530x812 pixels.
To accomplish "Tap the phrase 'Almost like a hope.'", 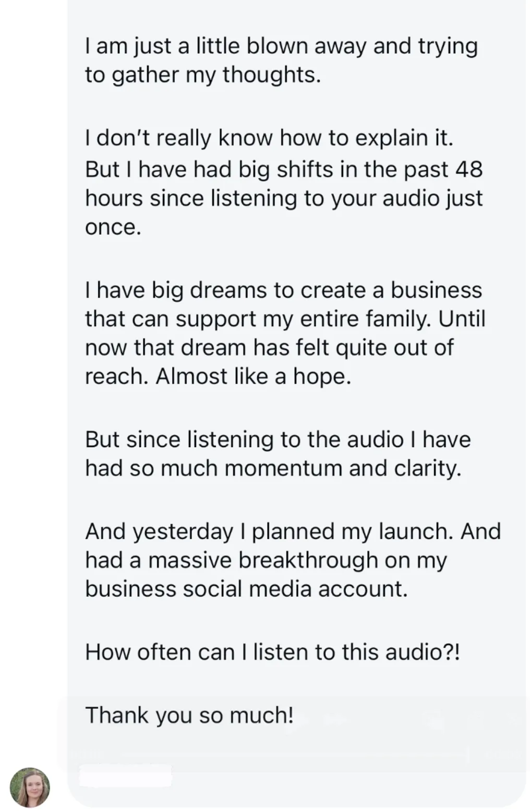I will (x=254, y=376).
